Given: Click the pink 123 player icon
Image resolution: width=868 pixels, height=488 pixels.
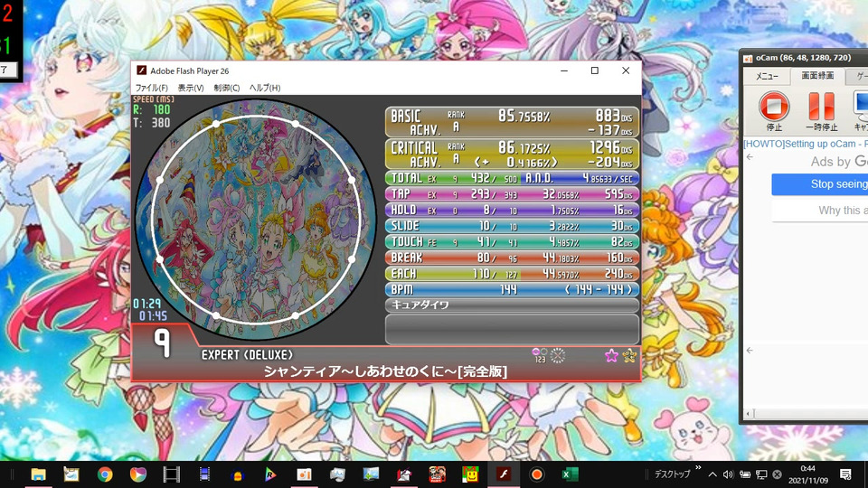Looking at the screenshot, I should pos(540,355).
